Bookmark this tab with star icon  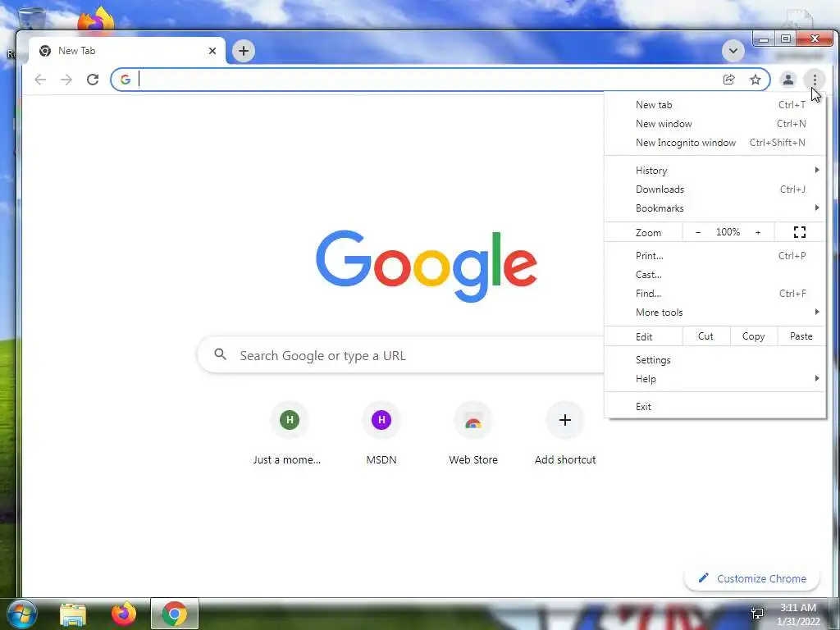(x=756, y=80)
